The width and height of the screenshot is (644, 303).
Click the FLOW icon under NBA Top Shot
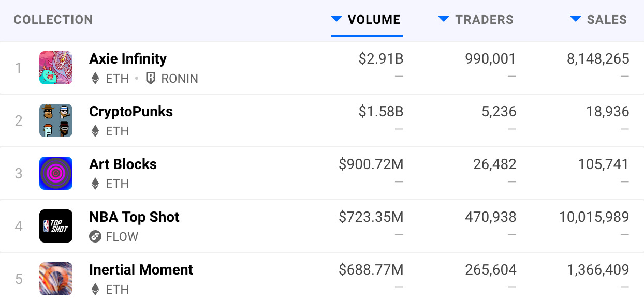tap(95, 237)
